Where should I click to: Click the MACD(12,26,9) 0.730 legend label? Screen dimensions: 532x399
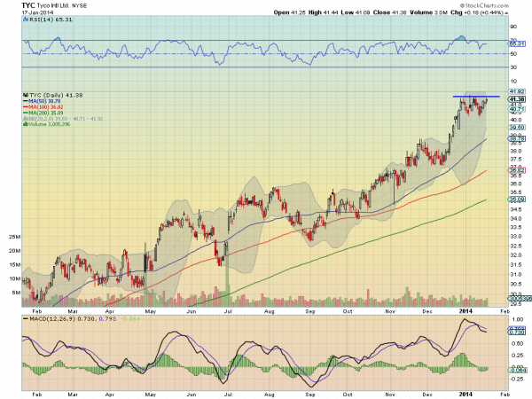click(62, 319)
